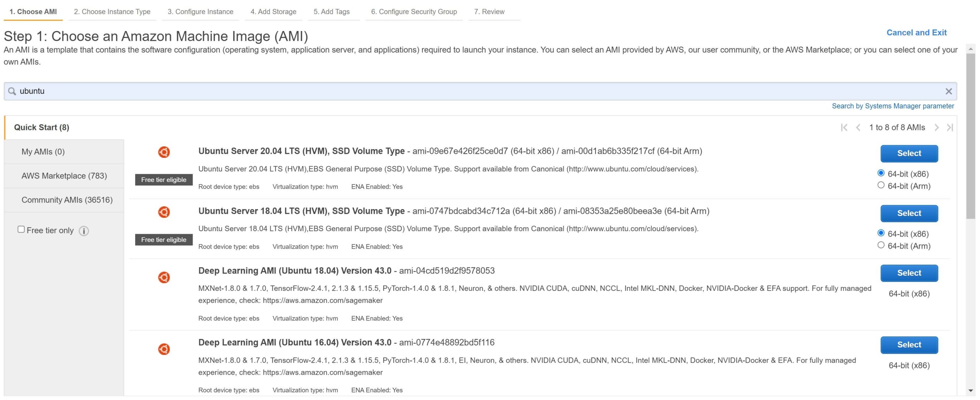Choose 64-bit (Arm) for Ubuntu Server 20.04
The image size is (980, 400).
click(x=881, y=185)
